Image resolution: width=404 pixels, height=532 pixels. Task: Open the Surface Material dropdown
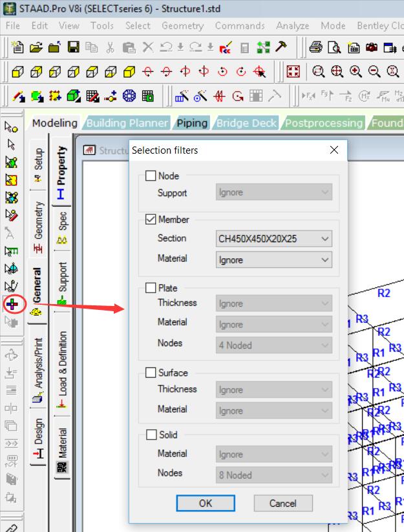(274, 411)
